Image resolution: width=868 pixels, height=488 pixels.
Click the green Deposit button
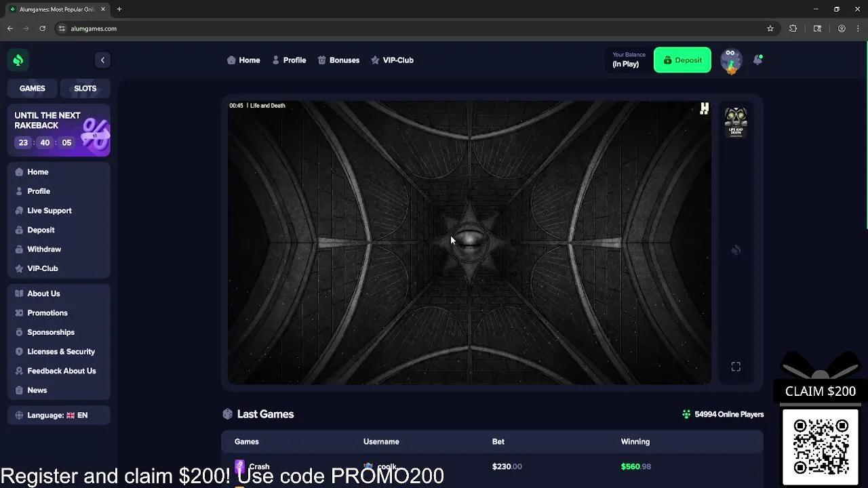(682, 60)
